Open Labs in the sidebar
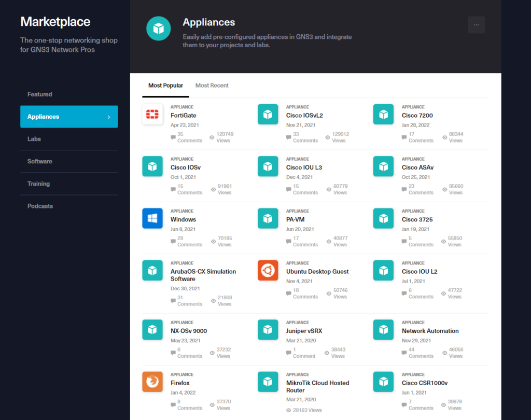The image size is (531, 420). (34, 139)
